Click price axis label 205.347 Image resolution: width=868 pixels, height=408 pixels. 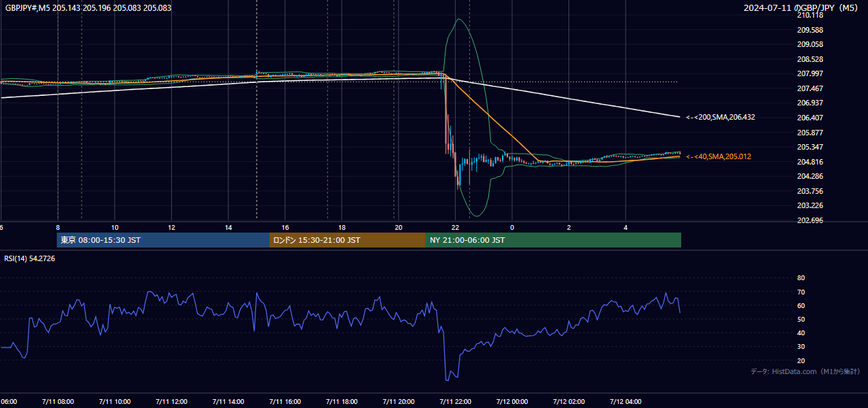(810, 147)
